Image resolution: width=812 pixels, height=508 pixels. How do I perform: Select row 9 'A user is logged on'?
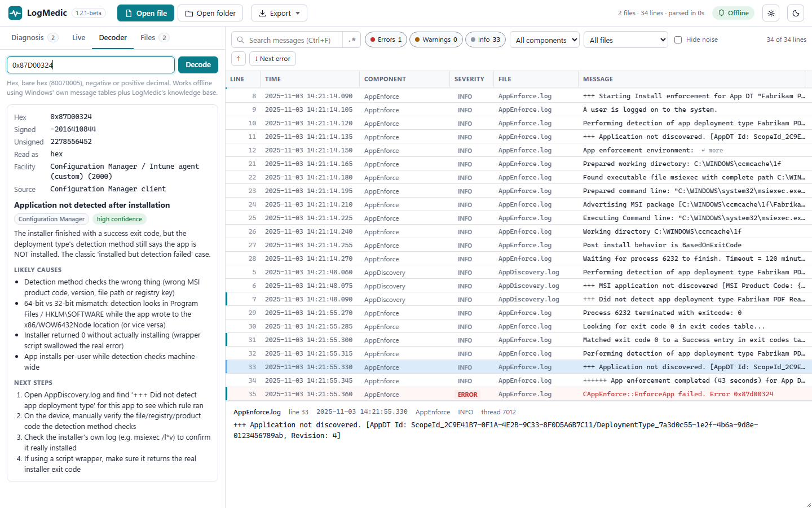coord(519,110)
